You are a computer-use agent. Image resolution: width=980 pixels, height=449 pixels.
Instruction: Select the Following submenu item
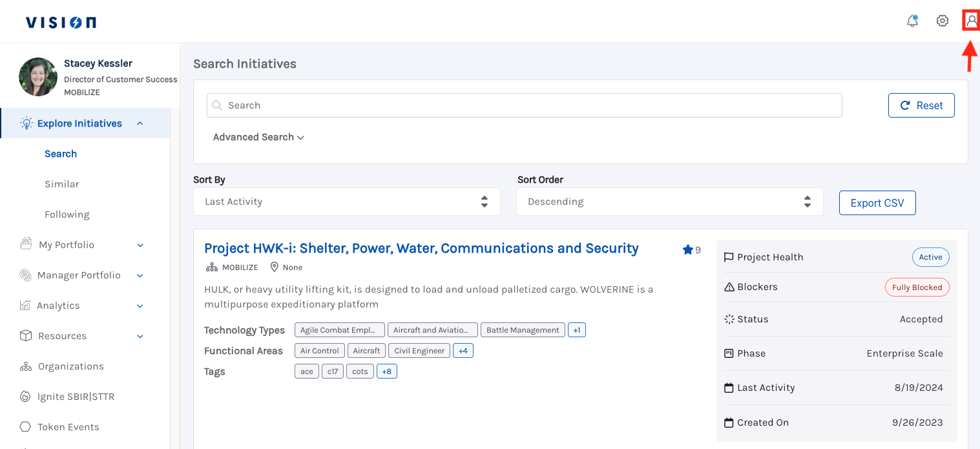(x=67, y=214)
